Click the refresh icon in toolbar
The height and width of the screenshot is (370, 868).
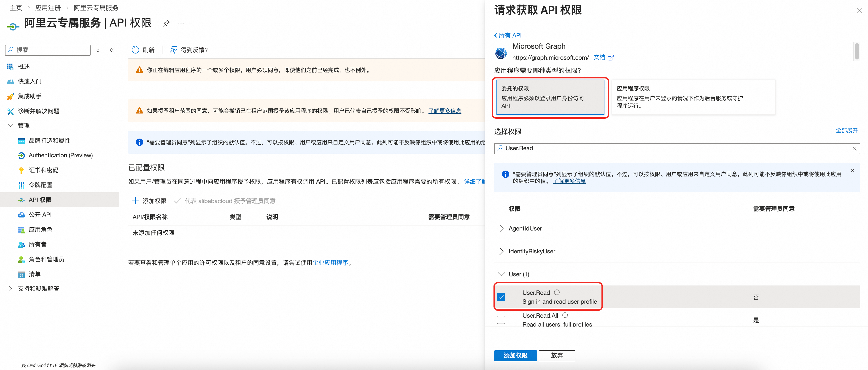coord(135,50)
